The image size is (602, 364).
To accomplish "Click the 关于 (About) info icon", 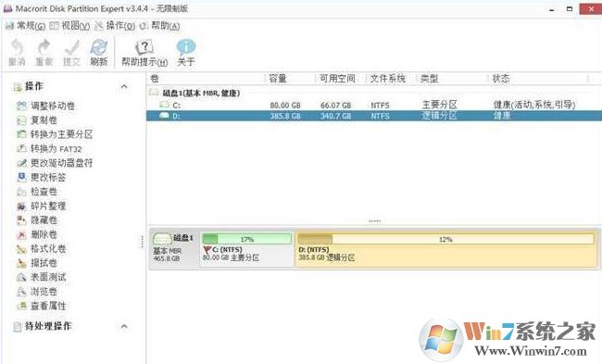I will pyautogui.click(x=186, y=52).
